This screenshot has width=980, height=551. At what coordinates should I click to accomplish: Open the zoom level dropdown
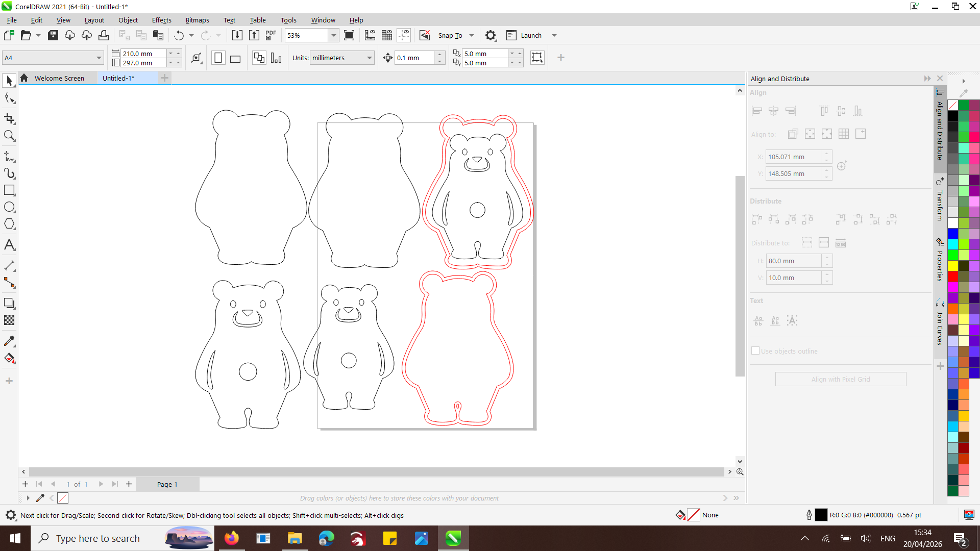coord(333,36)
